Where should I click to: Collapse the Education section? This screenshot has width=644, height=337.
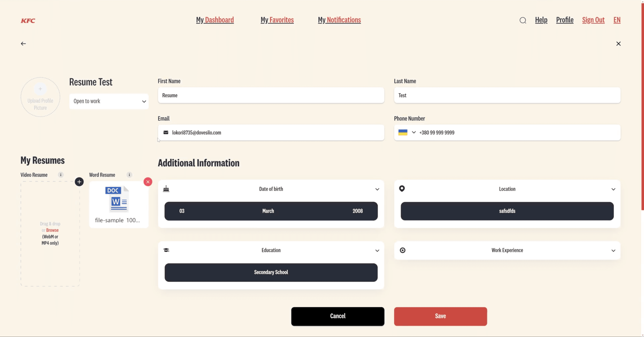pos(377,251)
